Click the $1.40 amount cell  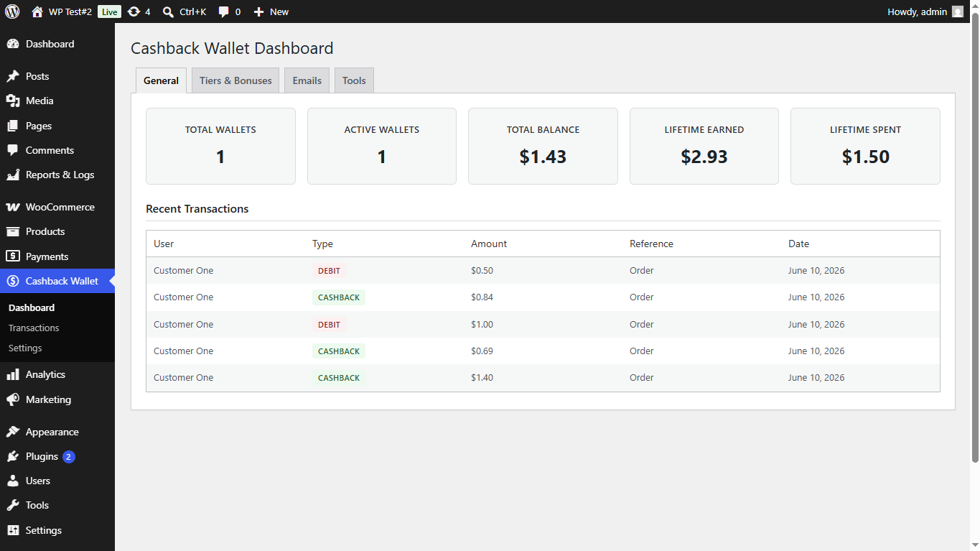482,377
